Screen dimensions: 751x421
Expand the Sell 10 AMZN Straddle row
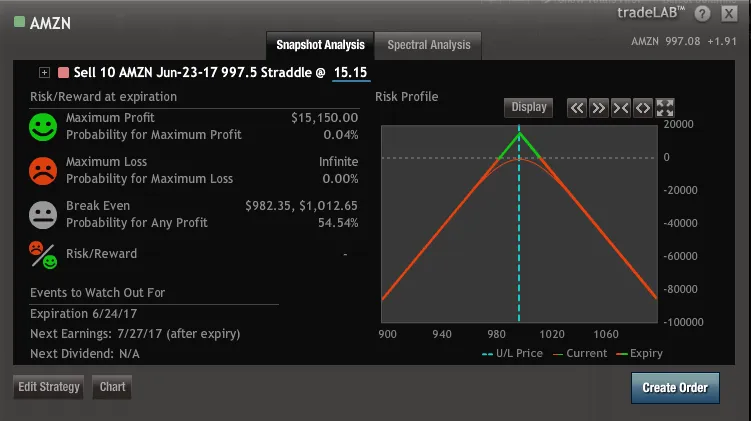pos(44,72)
